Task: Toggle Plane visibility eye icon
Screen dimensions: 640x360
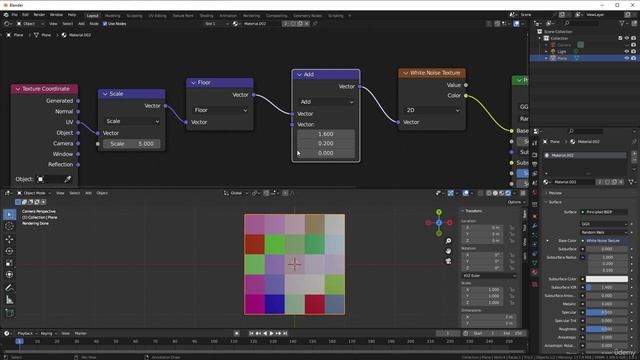Action: pos(627,58)
